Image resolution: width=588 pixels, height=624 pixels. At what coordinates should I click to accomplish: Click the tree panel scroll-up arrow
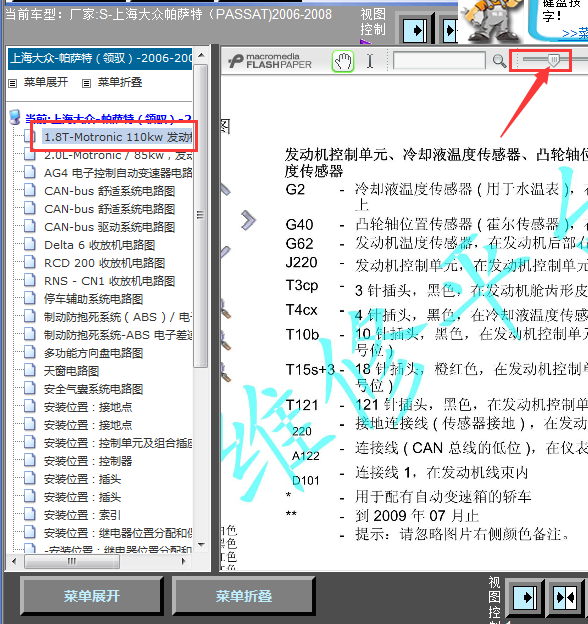(201, 55)
